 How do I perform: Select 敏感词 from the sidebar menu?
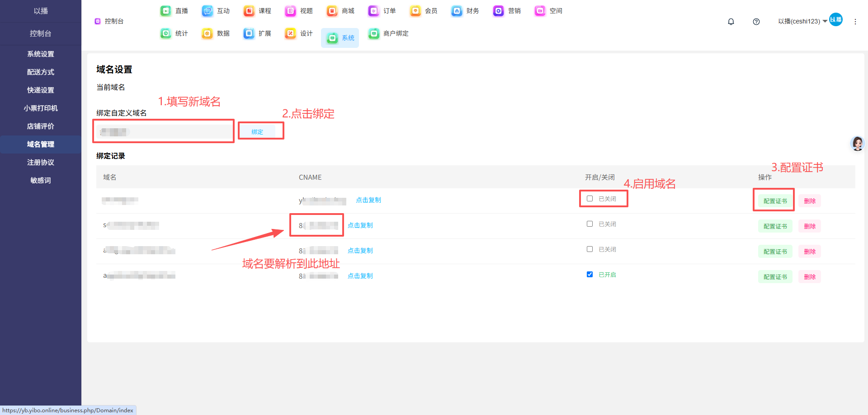(41, 181)
